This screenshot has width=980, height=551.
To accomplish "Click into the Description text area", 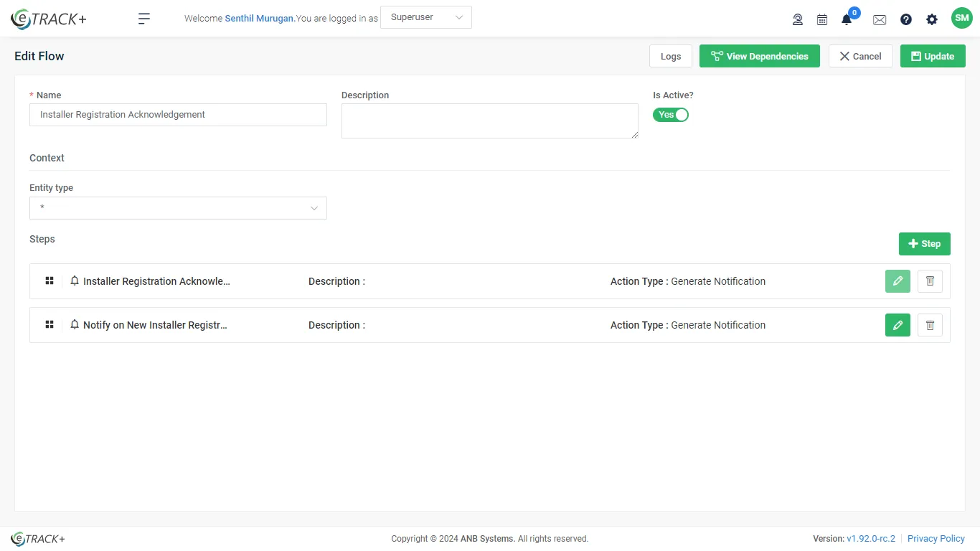I will tap(489, 121).
